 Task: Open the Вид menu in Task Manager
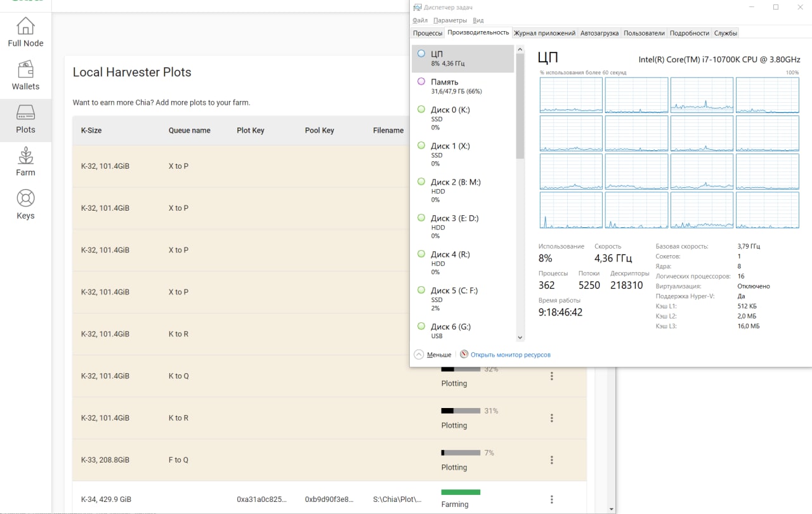pyautogui.click(x=478, y=20)
